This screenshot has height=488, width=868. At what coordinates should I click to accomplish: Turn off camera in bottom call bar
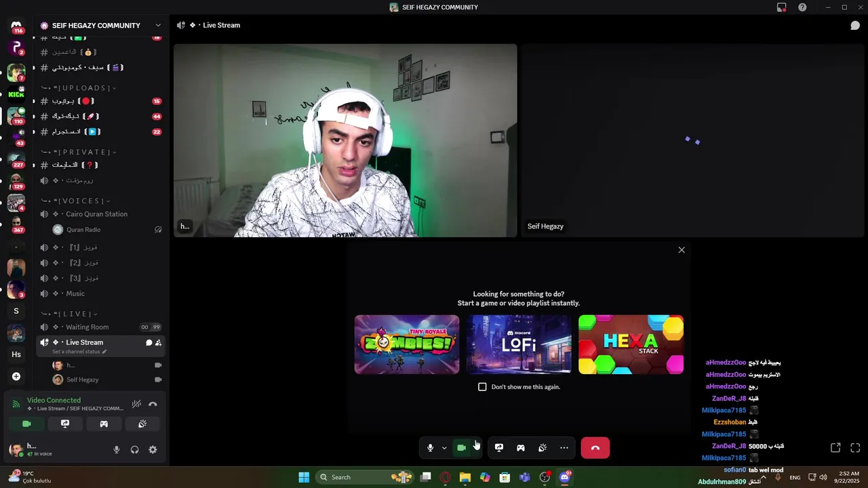click(462, 448)
